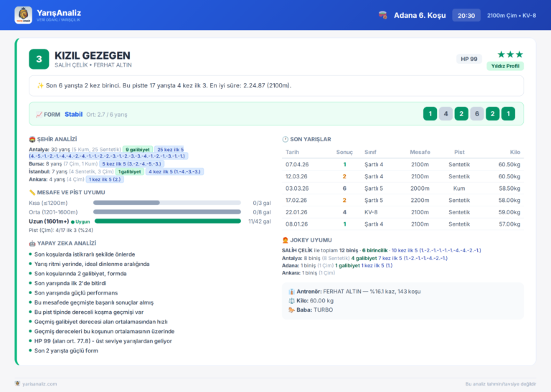
Task: Click the 2200m distance cell
Action: pos(420,201)
